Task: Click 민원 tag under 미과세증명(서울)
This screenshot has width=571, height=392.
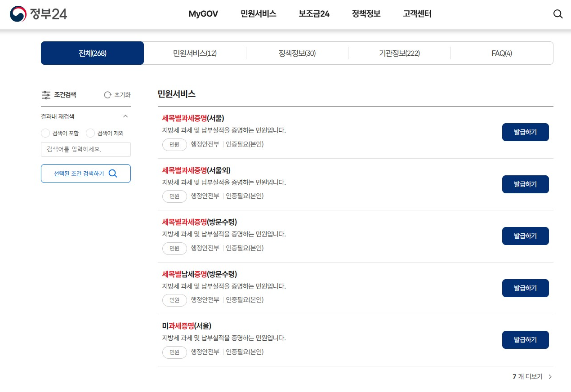Action: 174,352
